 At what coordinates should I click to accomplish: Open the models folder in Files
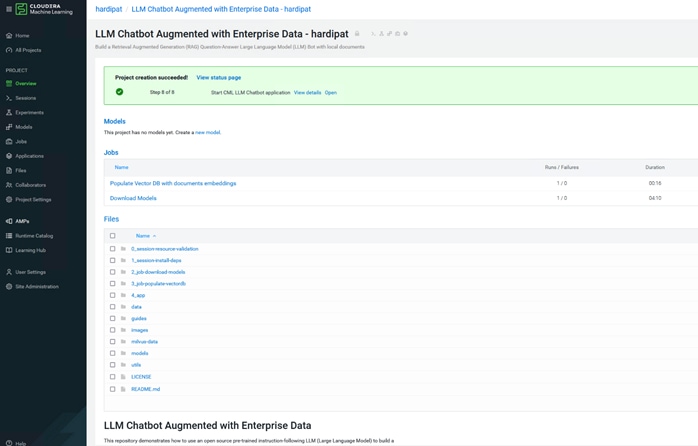[x=140, y=353]
